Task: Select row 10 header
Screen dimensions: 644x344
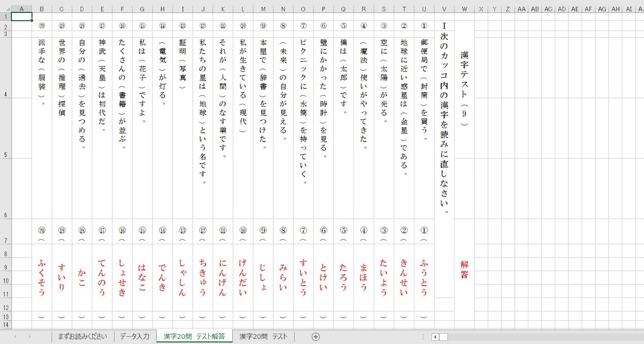Action: 6,277
